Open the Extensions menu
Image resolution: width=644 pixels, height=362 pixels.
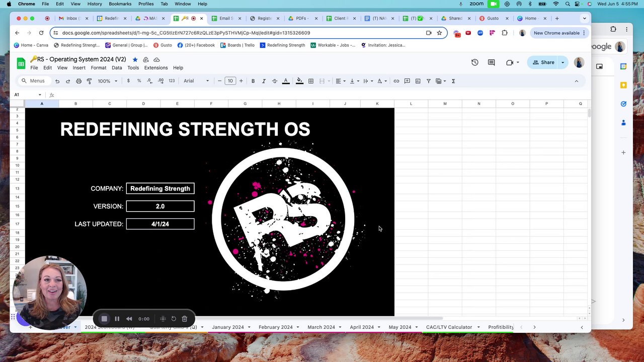tap(156, 68)
